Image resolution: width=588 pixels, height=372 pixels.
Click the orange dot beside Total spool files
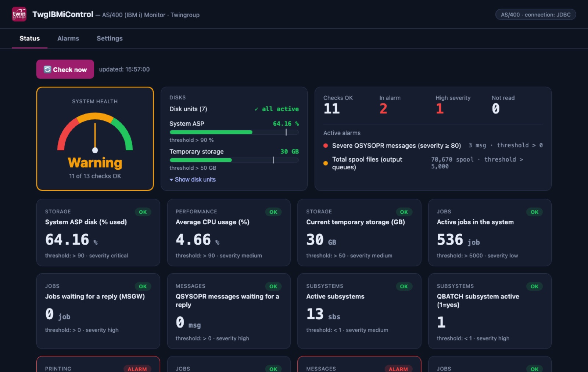click(326, 163)
